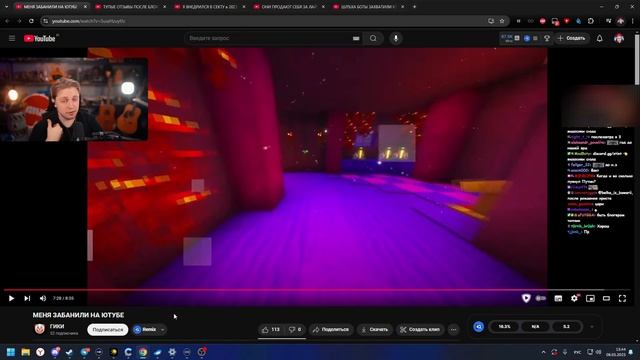Expand the Remix dropdown arrow
Viewport: 640px width, 360px height.
162,329
